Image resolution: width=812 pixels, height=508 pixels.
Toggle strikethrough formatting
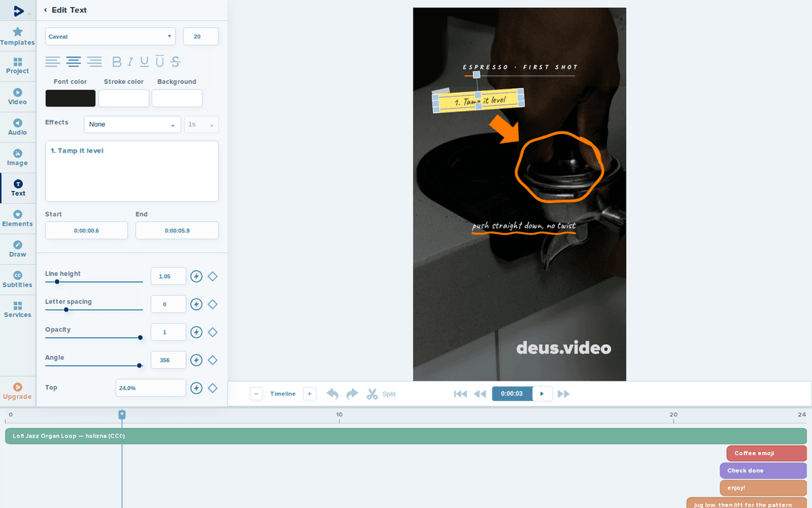click(175, 62)
